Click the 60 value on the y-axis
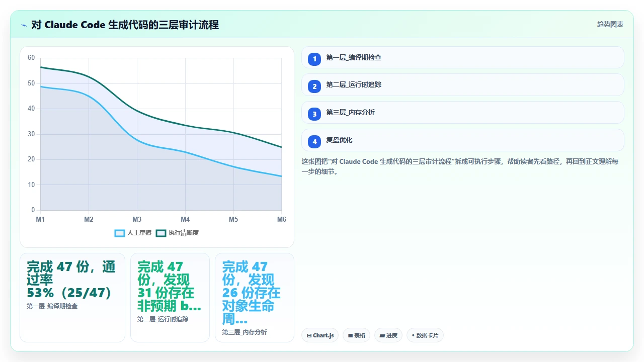The image size is (644, 362). [x=31, y=58]
